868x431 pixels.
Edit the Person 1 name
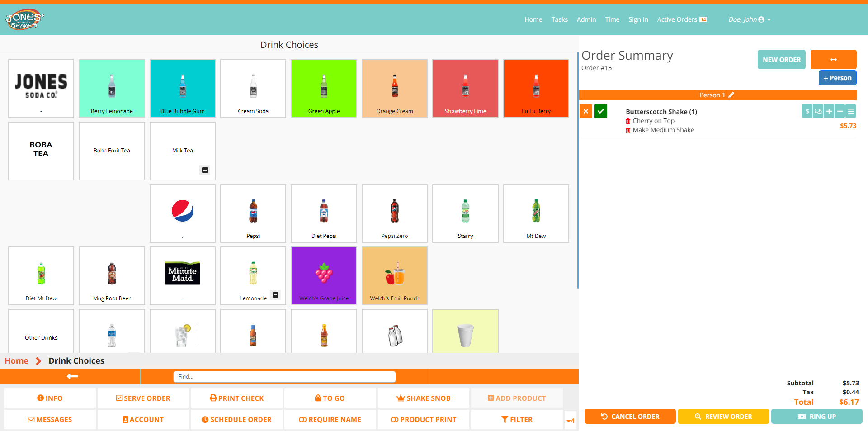coord(731,95)
